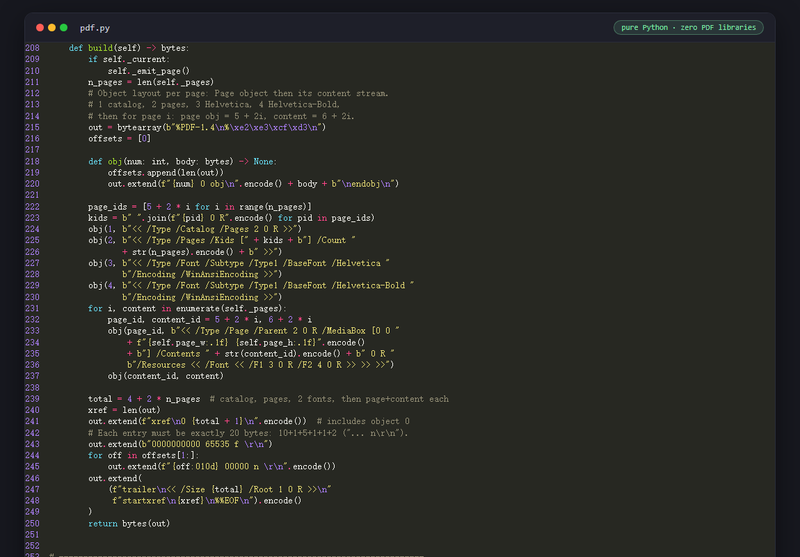The image size is (800, 557).
Task: Click '/Type /Catalog' string on line 224
Action: coord(180,229)
